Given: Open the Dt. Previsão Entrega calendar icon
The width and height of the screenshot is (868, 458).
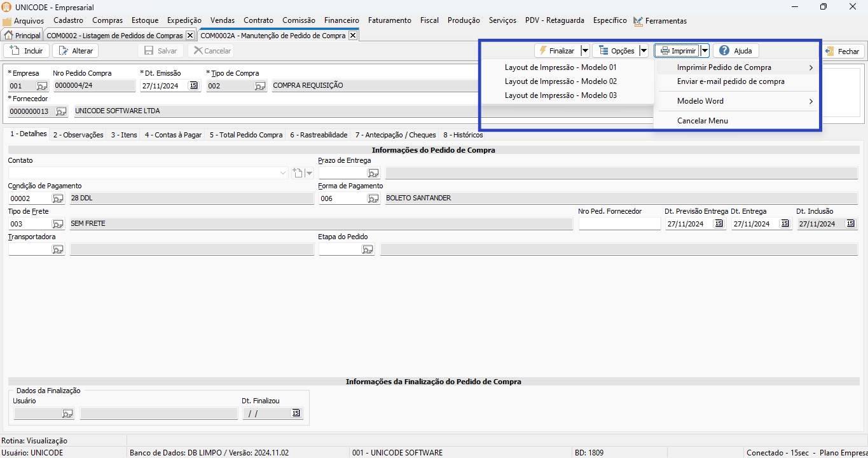Looking at the screenshot, I should point(719,224).
